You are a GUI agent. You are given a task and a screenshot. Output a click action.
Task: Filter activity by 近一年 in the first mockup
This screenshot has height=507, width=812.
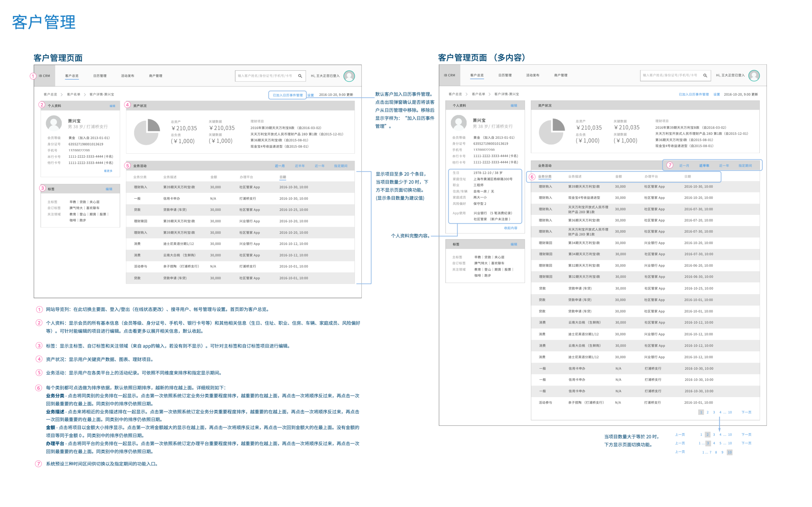pos(320,166)
